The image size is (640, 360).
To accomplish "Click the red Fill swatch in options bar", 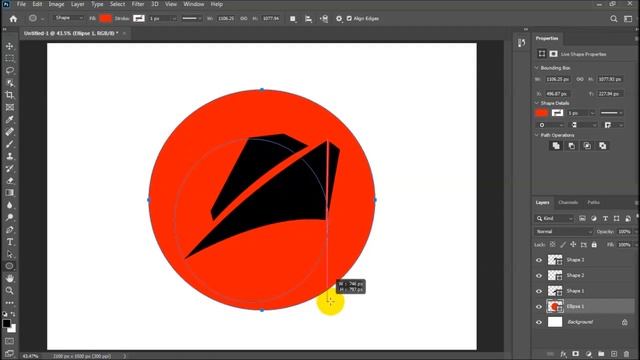I will click(106, 18).
